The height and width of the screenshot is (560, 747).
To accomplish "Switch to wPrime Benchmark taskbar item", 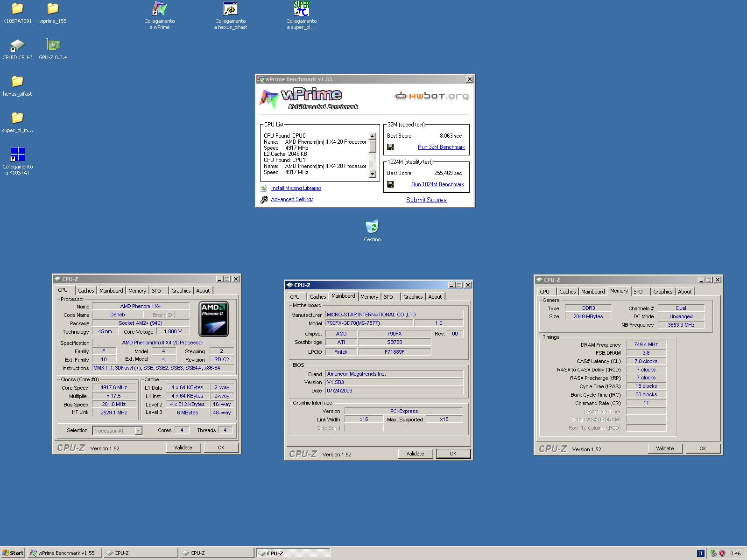I will tap(64, 553).
